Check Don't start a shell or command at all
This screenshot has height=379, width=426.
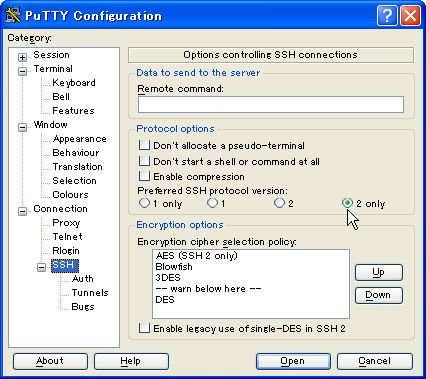pos(144,161)
